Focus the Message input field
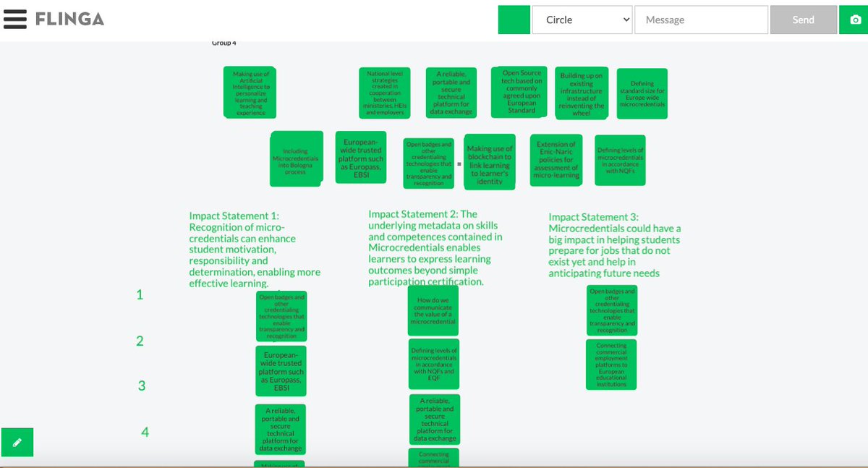The image size is (868, 468). (x=701, y=20)
